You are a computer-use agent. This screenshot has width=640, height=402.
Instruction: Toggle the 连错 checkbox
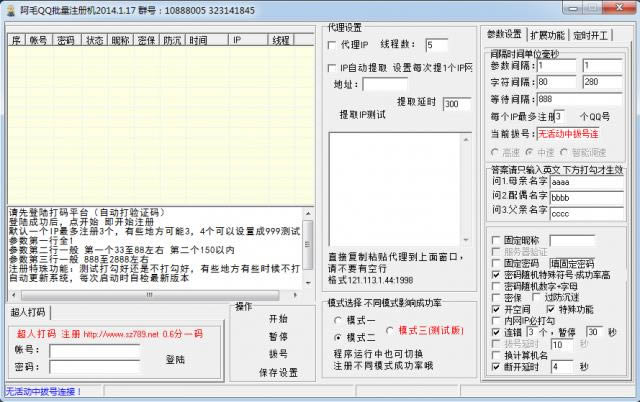point(496,332)
